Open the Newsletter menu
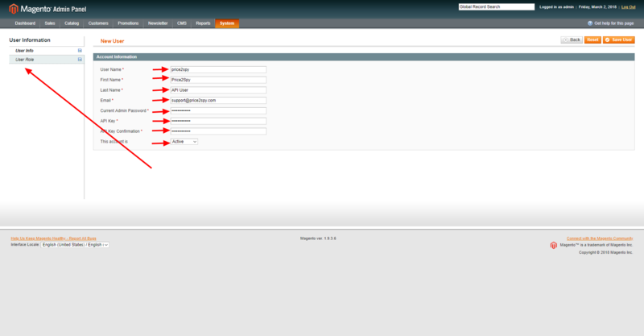 click(x=158, y=23)
